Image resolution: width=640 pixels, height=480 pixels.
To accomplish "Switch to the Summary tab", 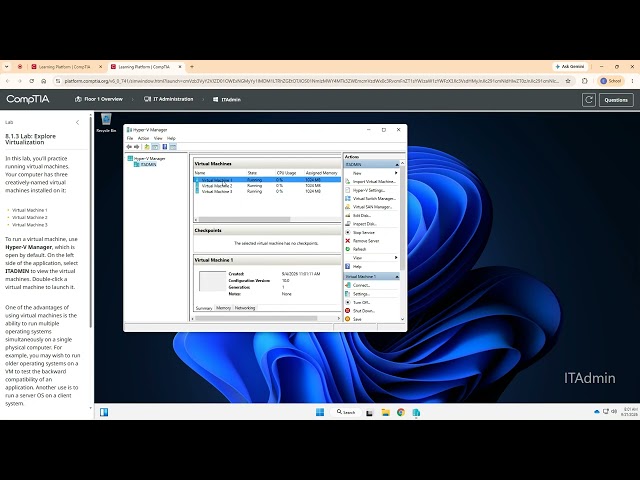I will coord(204,308).
